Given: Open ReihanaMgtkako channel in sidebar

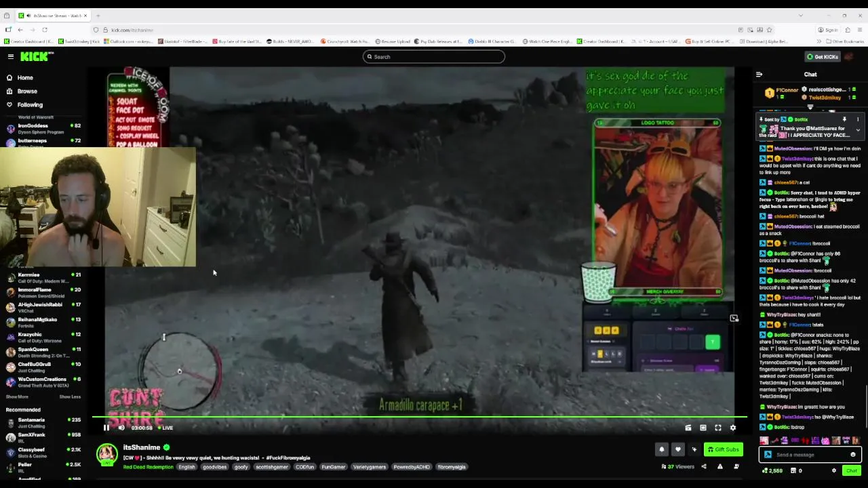Looking at the screenshot, I should click(x=43, y=323).
